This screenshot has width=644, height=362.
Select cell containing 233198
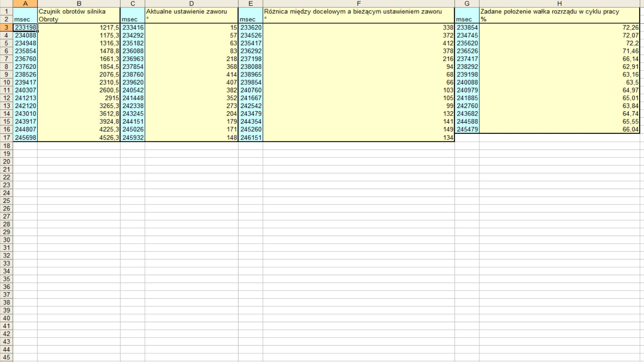pyautogui.click(x=25, y=27)
